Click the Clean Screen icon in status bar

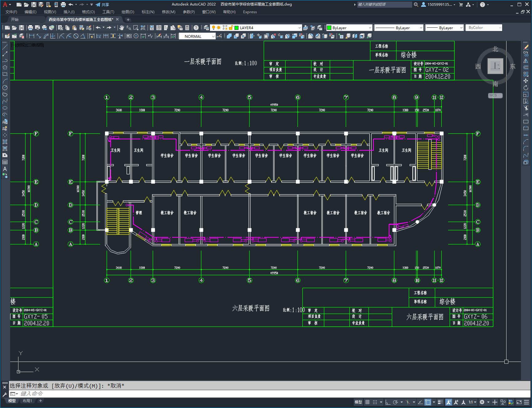click(x=519, y=402)
